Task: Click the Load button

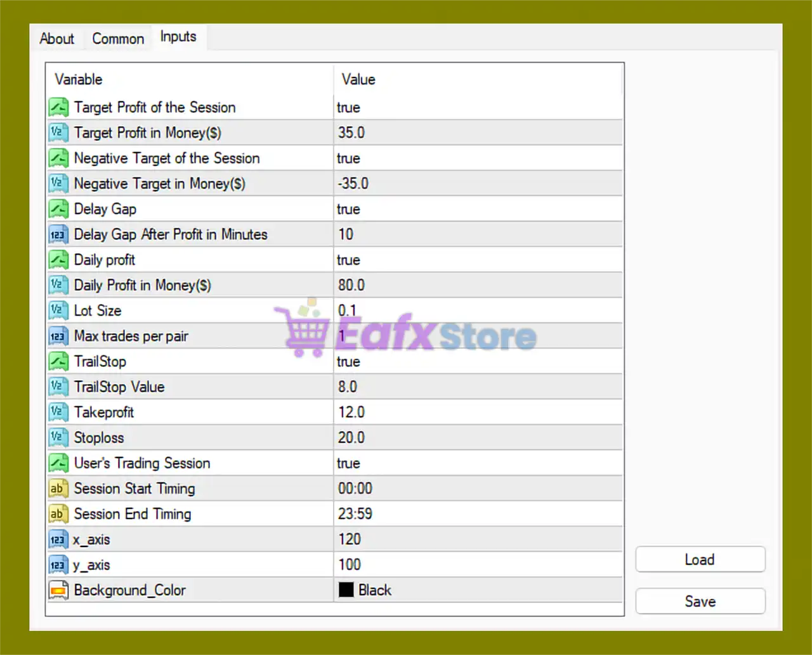Action: click(700, 560)
